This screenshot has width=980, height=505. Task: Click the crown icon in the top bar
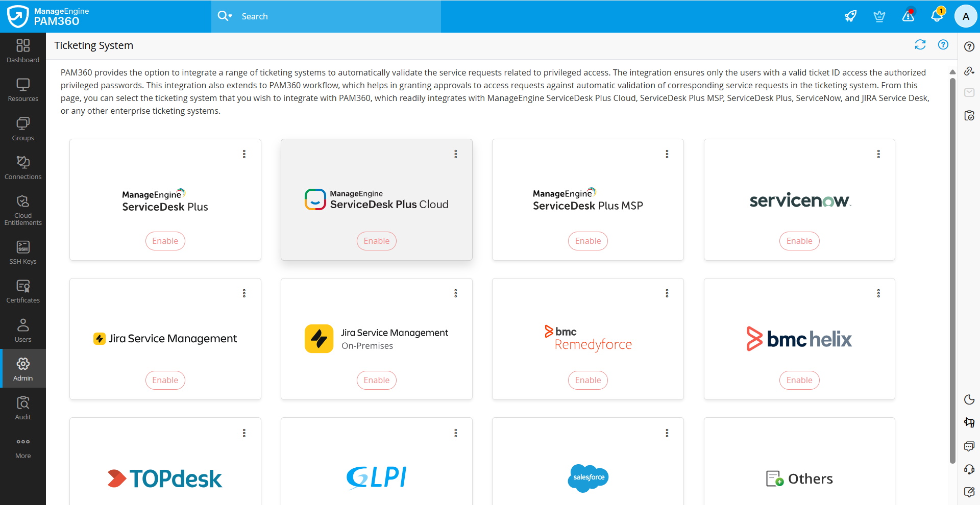(879, 16)
